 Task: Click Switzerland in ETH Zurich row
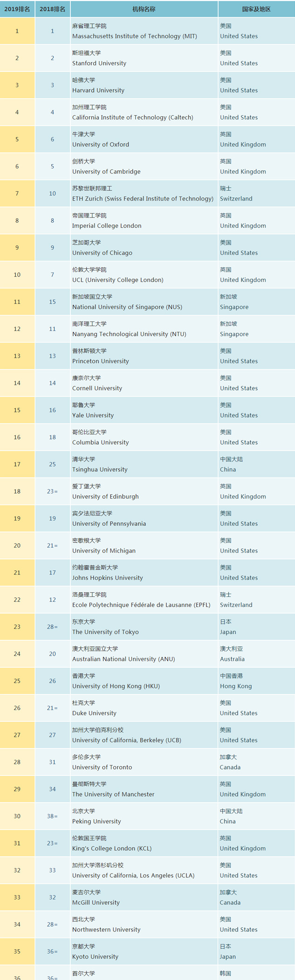(236, 199)
